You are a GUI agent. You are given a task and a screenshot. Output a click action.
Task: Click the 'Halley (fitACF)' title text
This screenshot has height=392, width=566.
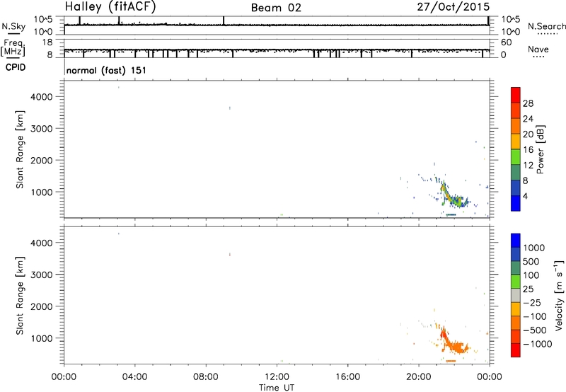[x=110, y=7]
